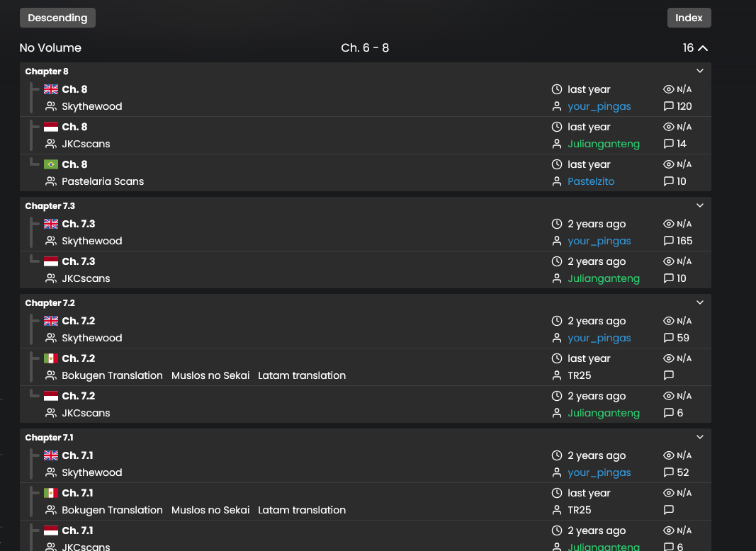Image resolution: width=756 pixels, height=551 pixels.
Task: Collapse the No Volume section chevron
Action: [x=703, y=48]
